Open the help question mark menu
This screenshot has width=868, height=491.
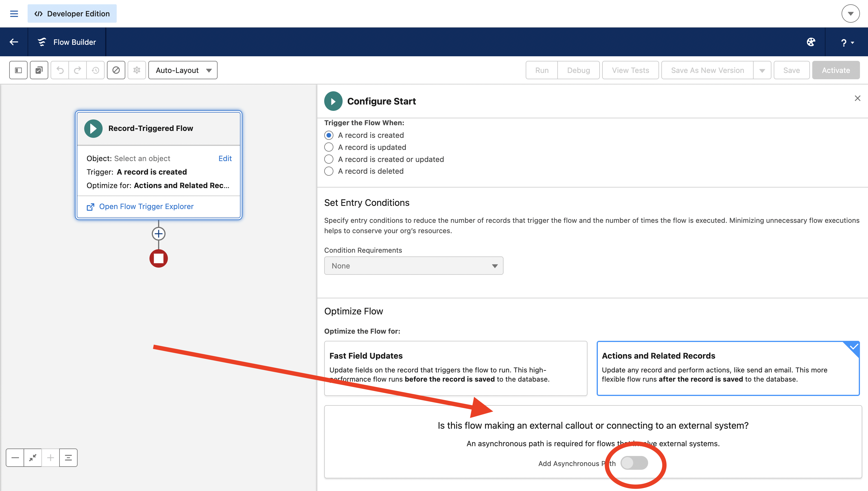coord(847,42)
